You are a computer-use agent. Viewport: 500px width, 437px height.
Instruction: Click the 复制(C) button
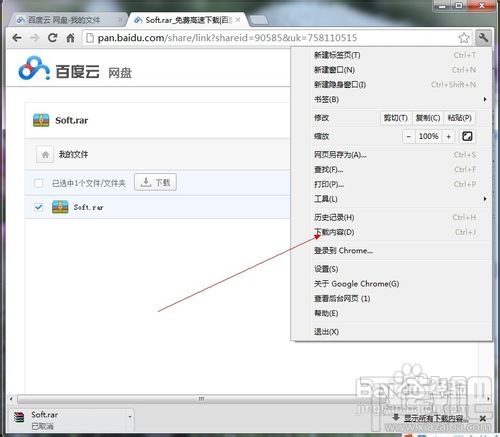tap(428, 118)
